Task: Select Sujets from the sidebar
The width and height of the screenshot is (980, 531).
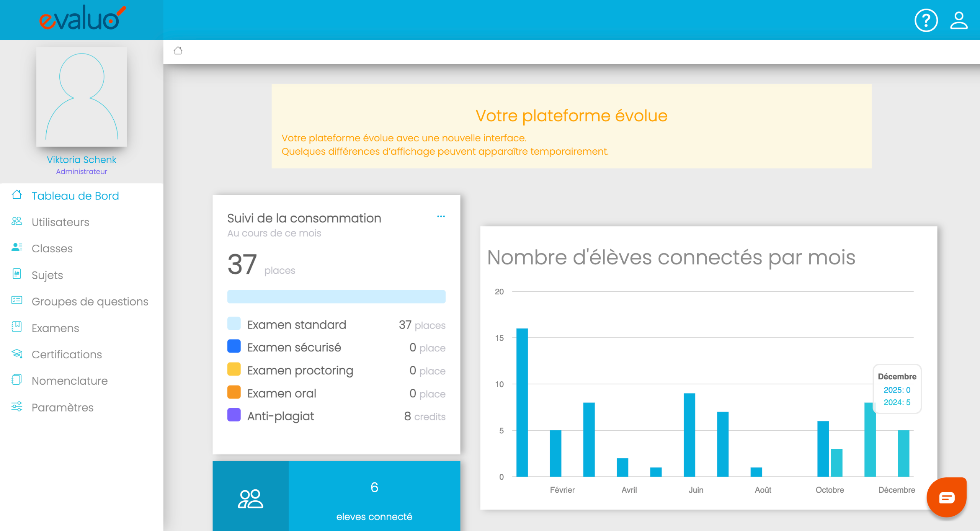Action: coord(47,275)
